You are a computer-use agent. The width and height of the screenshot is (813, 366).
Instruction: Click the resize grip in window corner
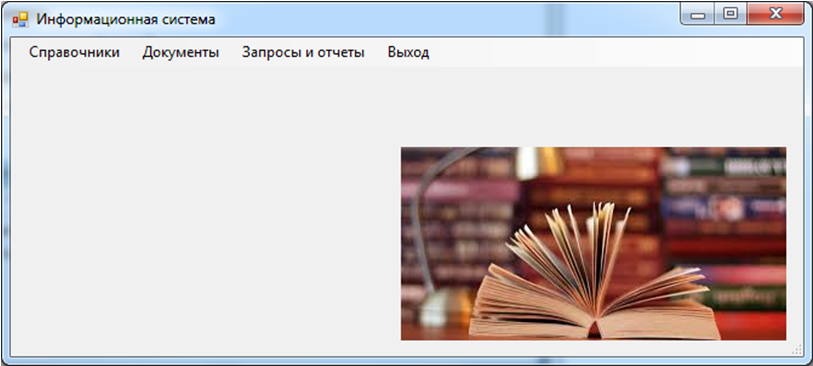pos(797,351)
